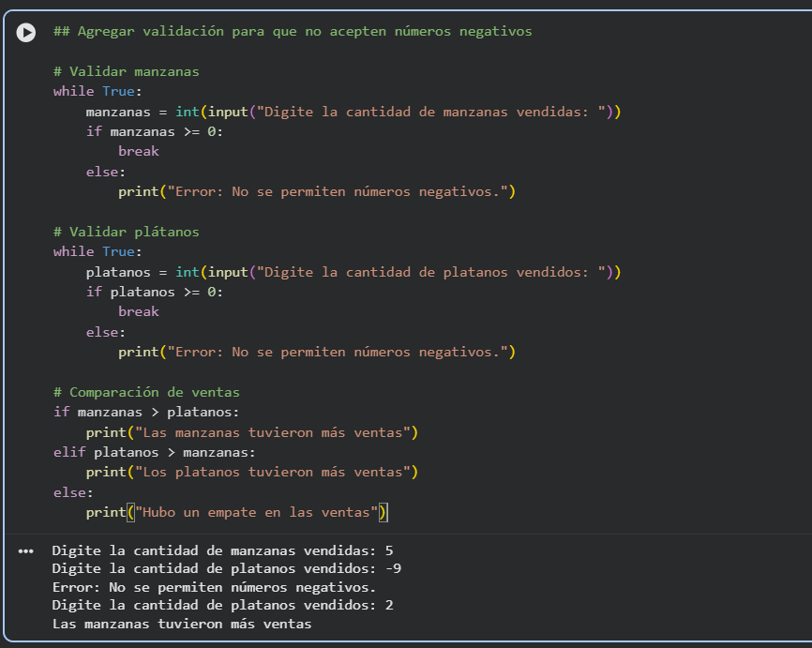Click the print 'Hubo un empate en las ventas' line
Image resolution: width=812 pixels, height=648 pixels.
236,513
